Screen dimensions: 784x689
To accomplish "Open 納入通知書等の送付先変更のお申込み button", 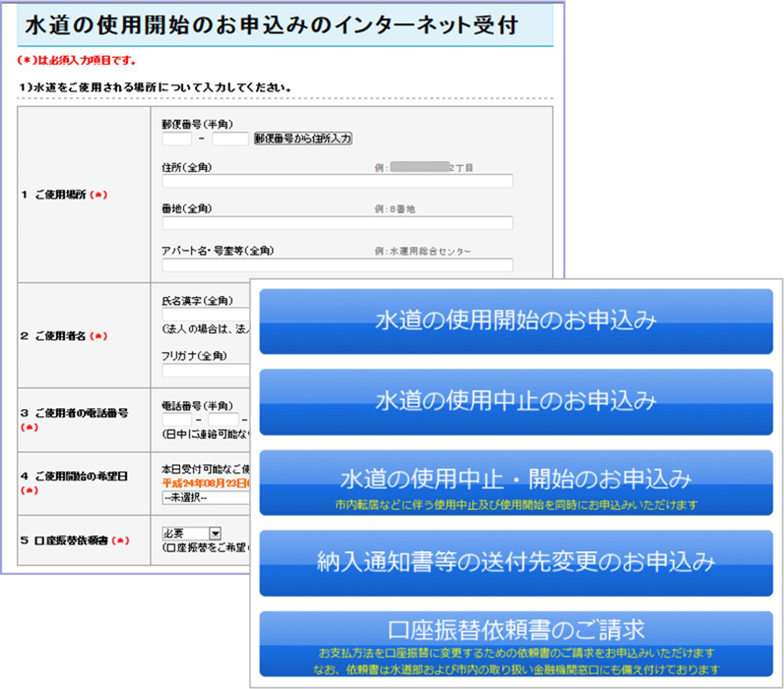I will pos(516,563).
